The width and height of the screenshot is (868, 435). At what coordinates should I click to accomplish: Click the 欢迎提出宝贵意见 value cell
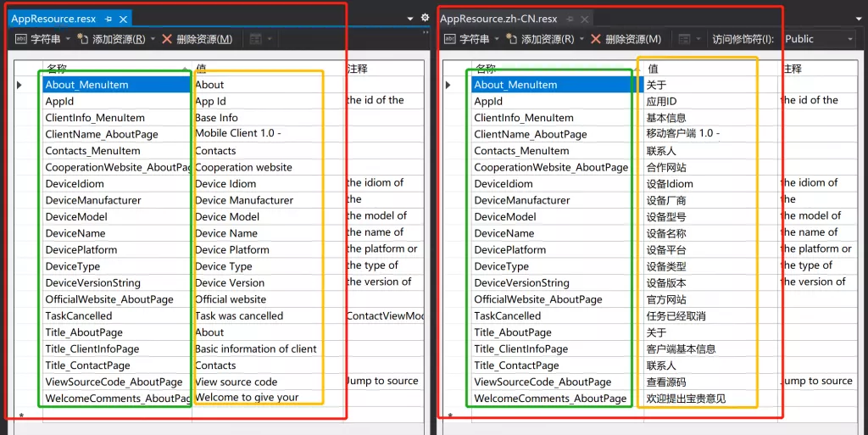click(x=686, y=399)
